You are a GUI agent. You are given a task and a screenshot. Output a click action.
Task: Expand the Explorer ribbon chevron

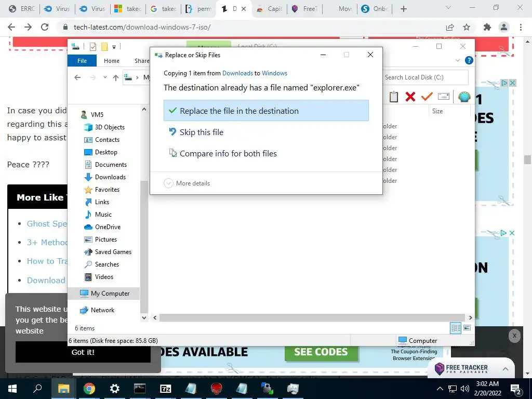pos(458,60)
